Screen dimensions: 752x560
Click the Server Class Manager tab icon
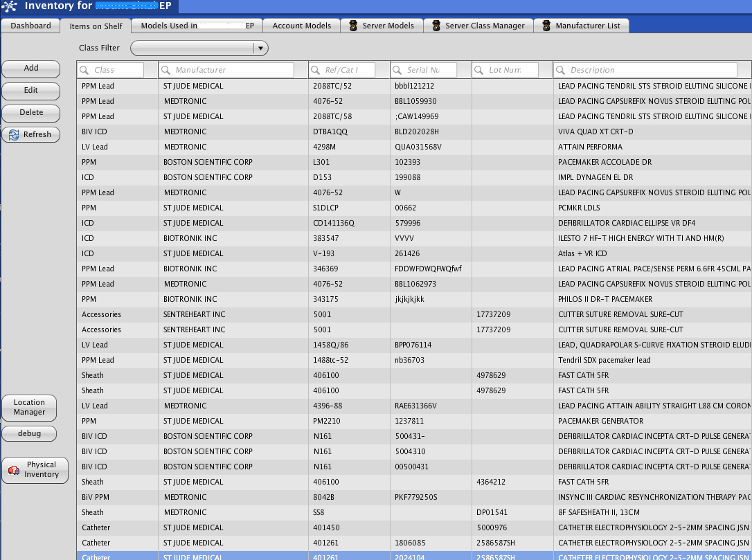pos(436,26)
